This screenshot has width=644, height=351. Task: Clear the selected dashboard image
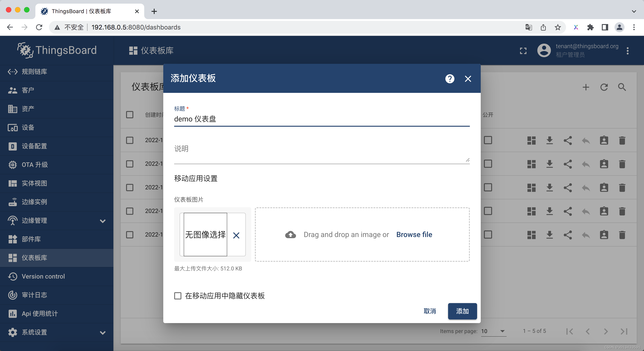[236, 235]
